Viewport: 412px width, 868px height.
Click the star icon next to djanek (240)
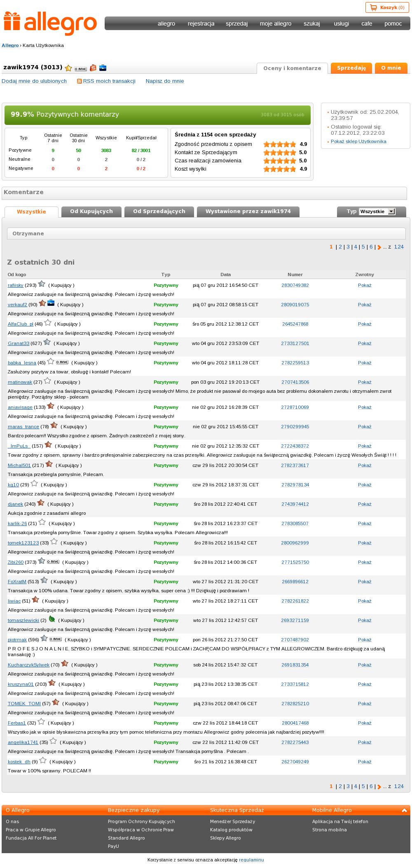click(41, 503)
